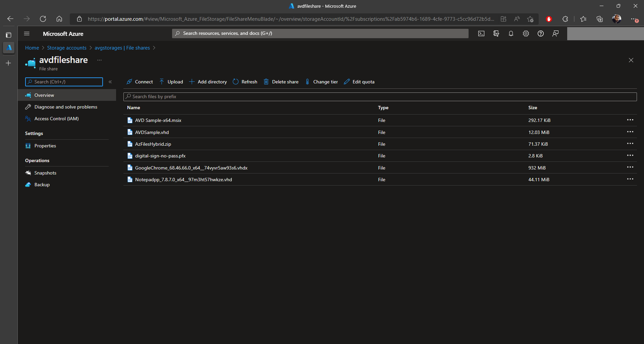Open more options for AVDSample.vhd
Image resolution: width=644 pixels, height=344 pixels.
[x=630, y=132]
